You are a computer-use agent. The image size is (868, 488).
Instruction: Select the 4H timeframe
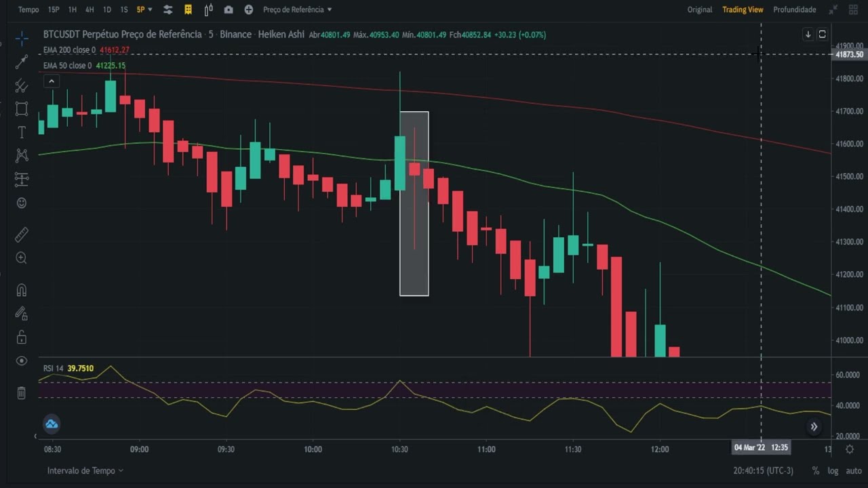[90, 9]
